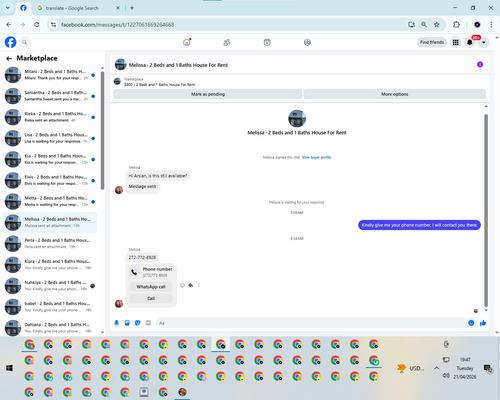Open Facebook search magnifier
Image resolution: width=500 pixels, height=400 pixels.
(x=24, y=42)
